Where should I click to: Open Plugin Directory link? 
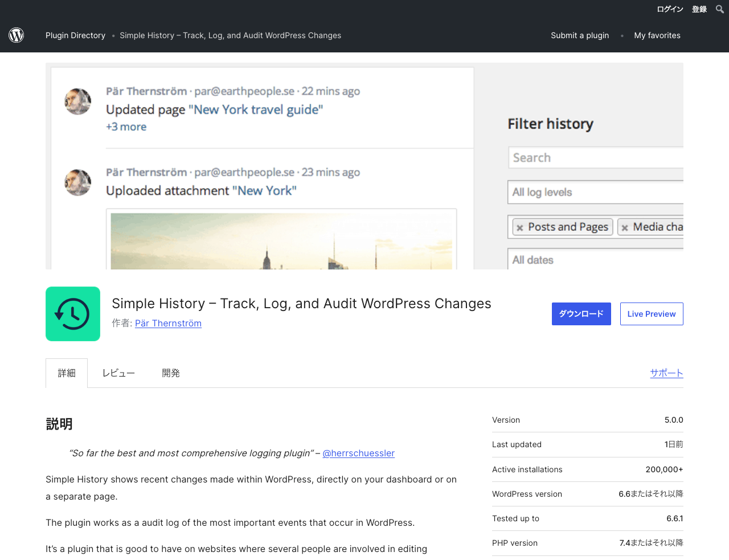[75, 35]
